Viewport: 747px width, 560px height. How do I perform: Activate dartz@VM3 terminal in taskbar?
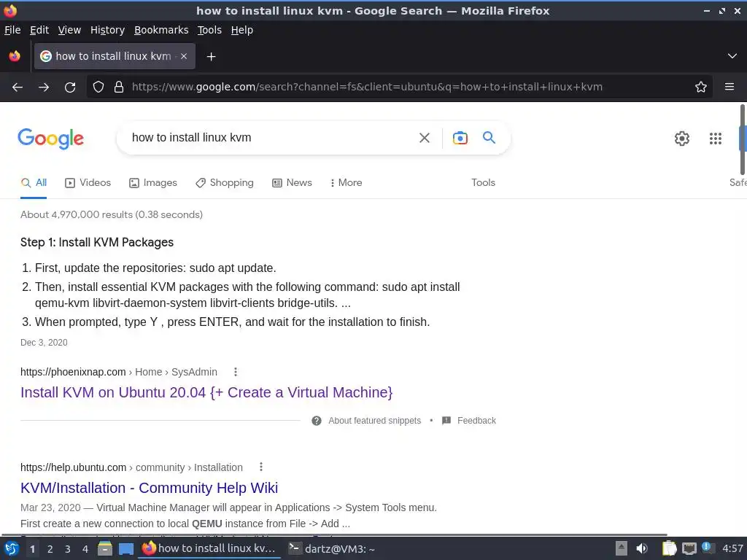pyautogui.click(x=332, y=549)
